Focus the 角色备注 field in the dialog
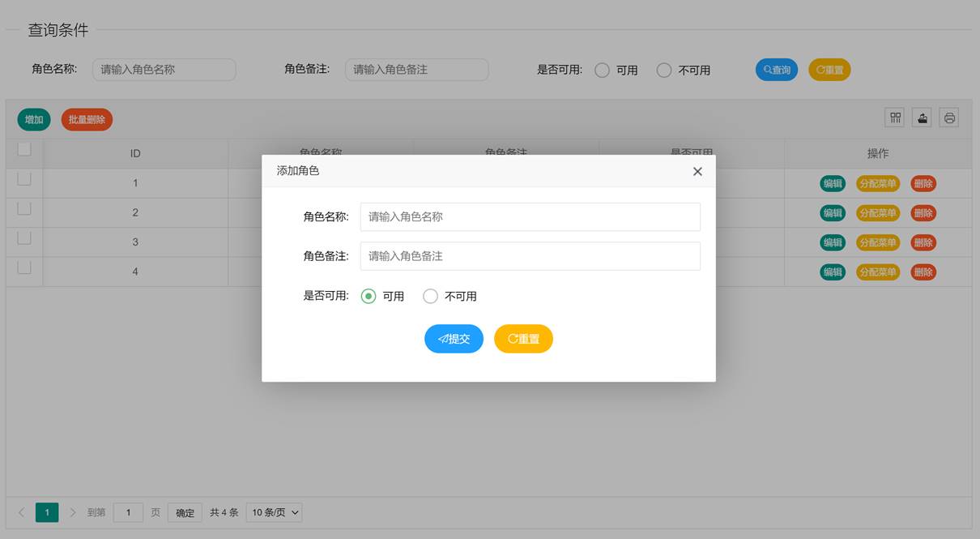 point(530,256)
